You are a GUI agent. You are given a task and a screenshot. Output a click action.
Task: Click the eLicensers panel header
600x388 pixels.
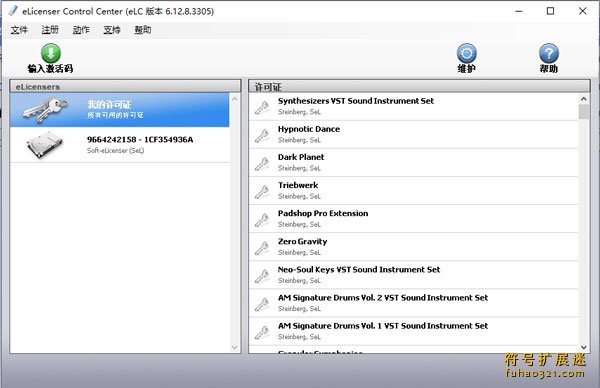click(126, 86)
